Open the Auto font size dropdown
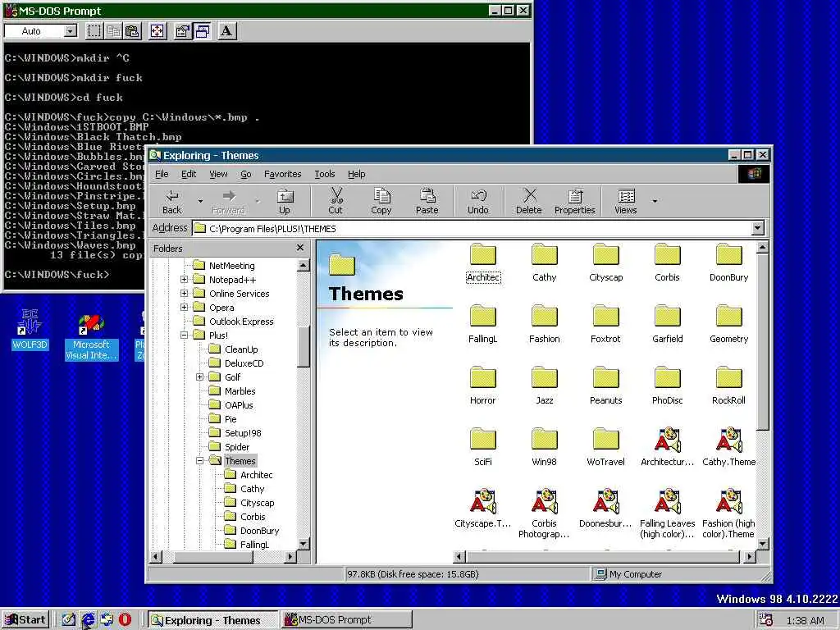The height and width of the screenshot is (630, 840). (x=71, y=31)
